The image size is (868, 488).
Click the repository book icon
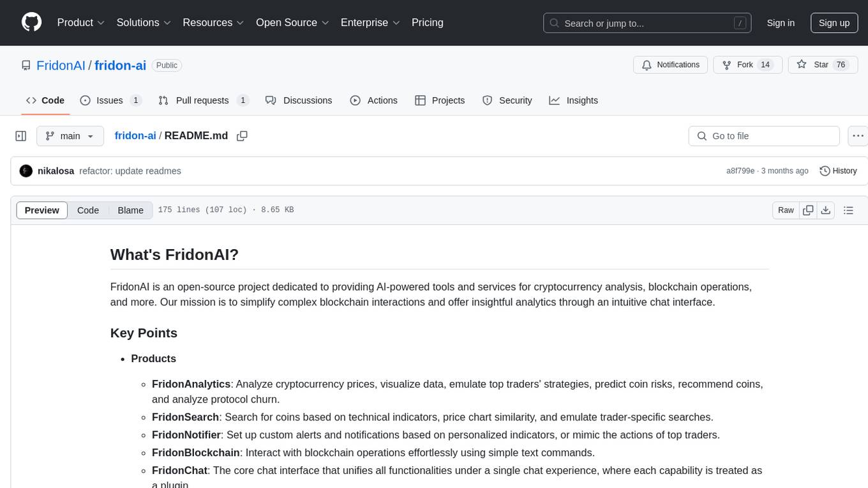pos(26,65)
